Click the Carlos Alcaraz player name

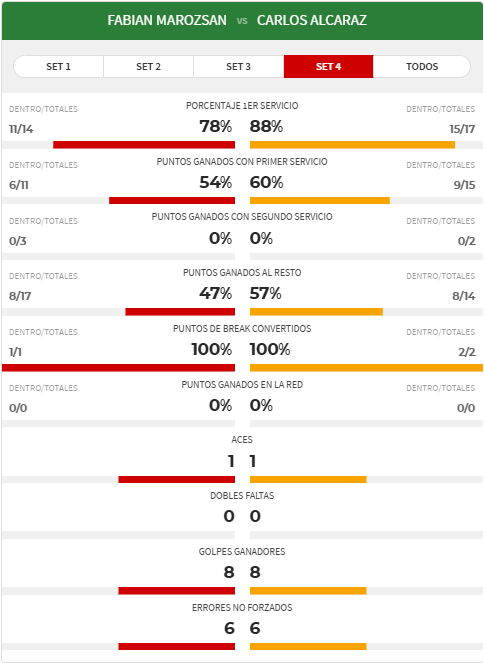(x=312, y=20)
